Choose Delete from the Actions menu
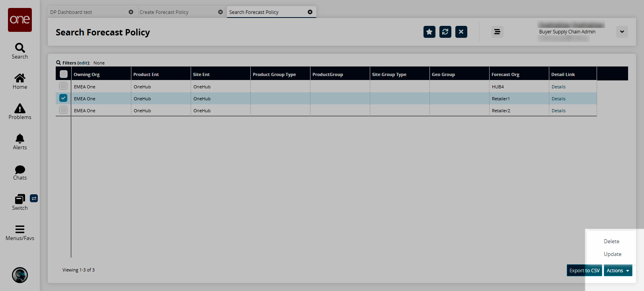The image size is (644, 291). tap(611, 241)
